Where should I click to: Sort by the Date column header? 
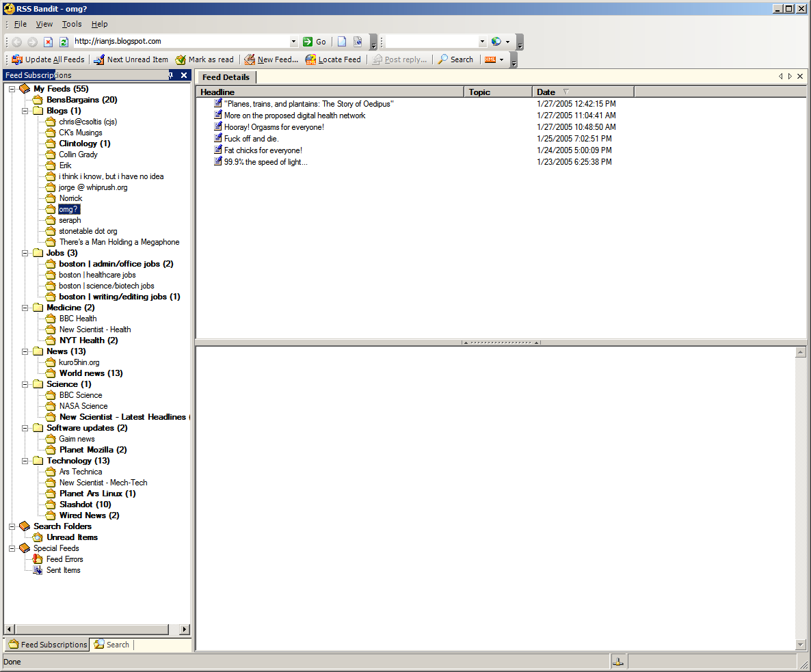click(x=583, y=92)
